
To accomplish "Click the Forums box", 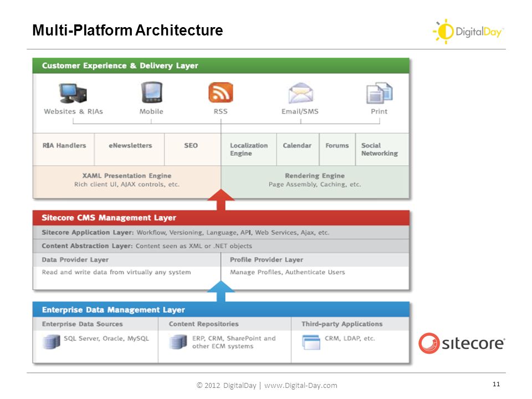I will coord(337,149).
